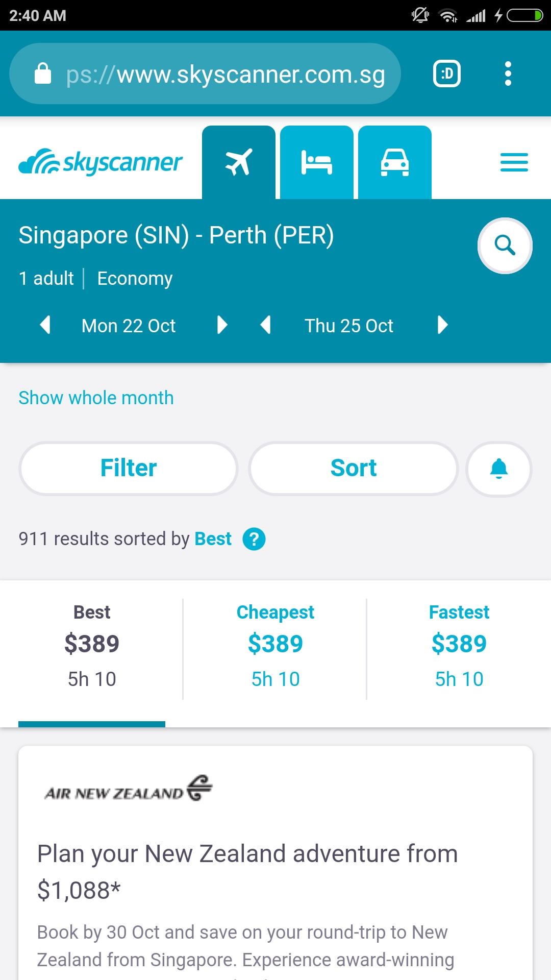Open browser tab switcher icon
Screen dimensions: 551x980
[446, 74]
